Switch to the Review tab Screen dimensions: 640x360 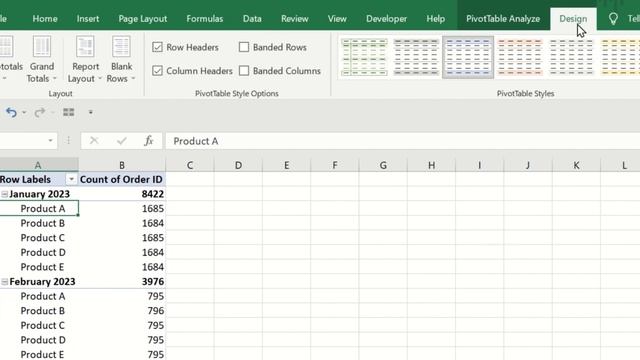(x=294, y=19)
